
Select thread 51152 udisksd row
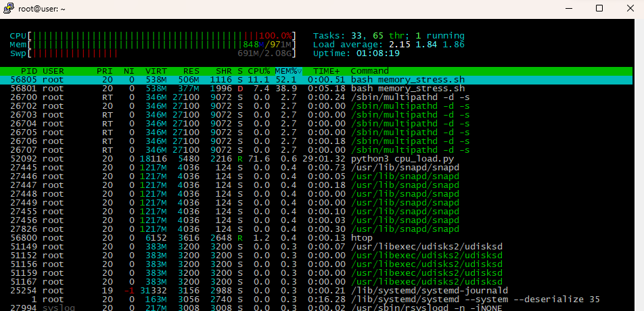coord(317,255)
